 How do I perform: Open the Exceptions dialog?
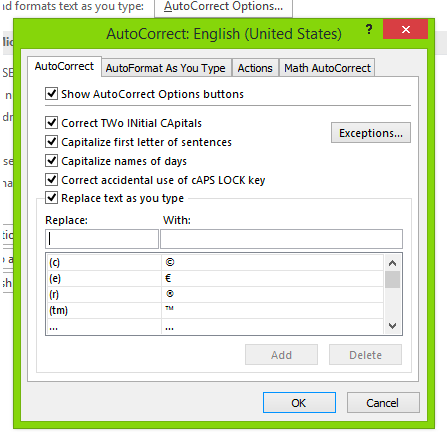371,133
